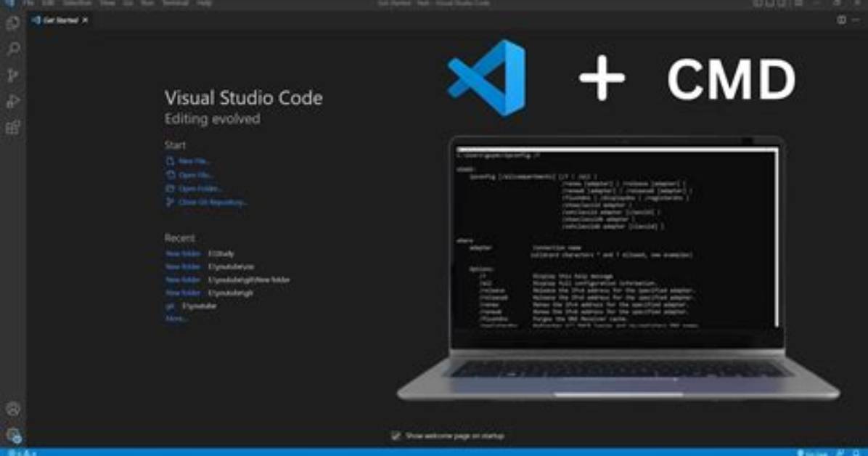Click the New File link
Viewport: 868px width, 456px height.
[189, 160]
